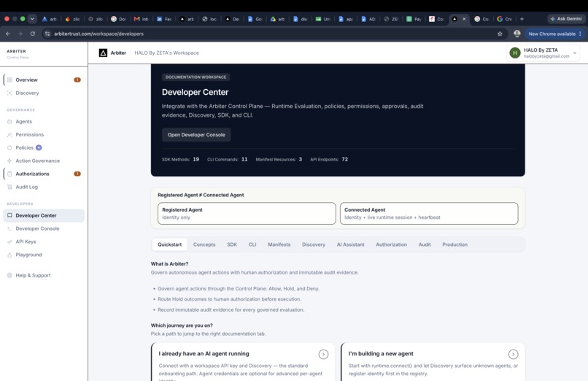This screenshot has width=588, height=381.
Task: Switch to Audit tab
Action: [x=425, y=245]
